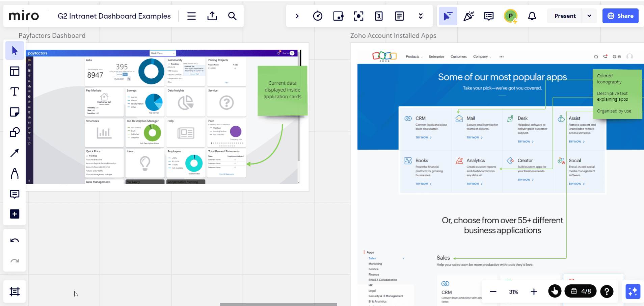Choose the Select cursor tool

tap(15, 51)
